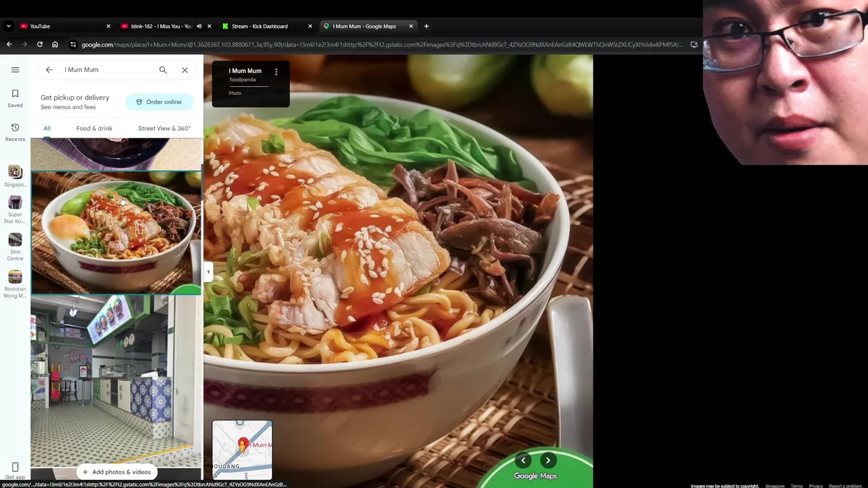Open the three-dot menu on the photo card
This screenshot has height=488, width=868.
276,71
